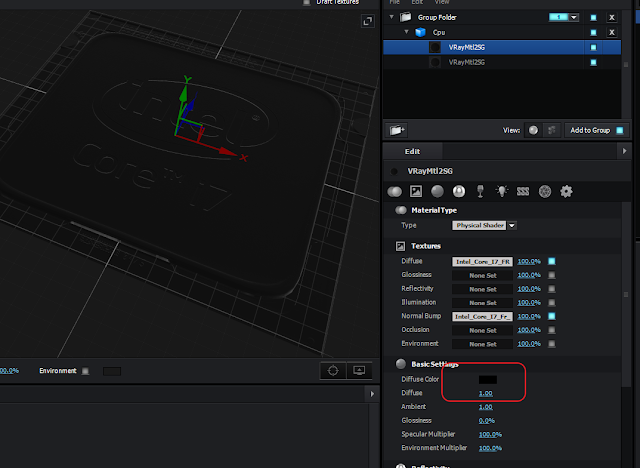
Task: Open Advanced settings via the gear icon
Action: (566, 191)
